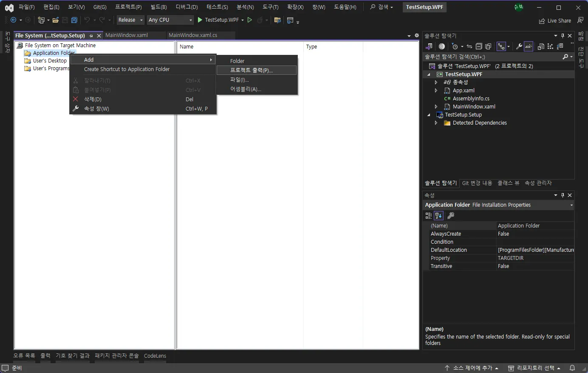Open the 빌드(B) menu
Screen dimensions: 588x373
(x=158, y=7)
